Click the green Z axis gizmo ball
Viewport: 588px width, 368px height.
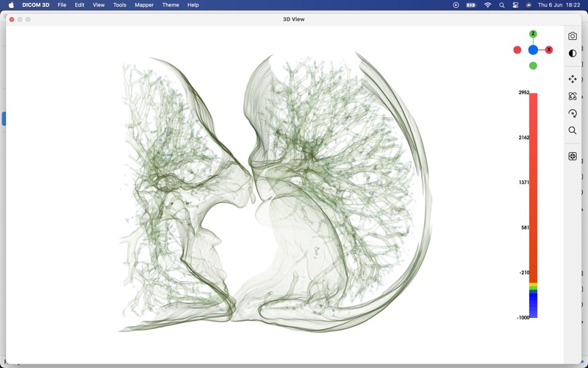(x=533, y=34)
